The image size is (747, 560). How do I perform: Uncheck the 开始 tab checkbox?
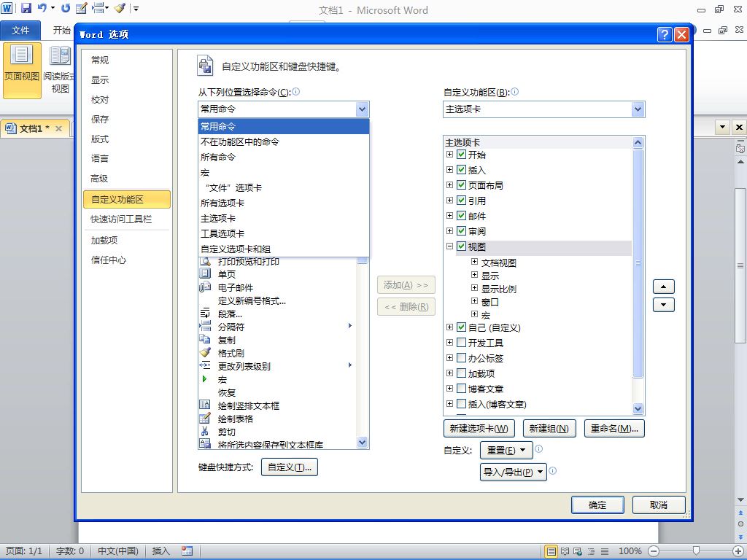(x=461, y=155)
